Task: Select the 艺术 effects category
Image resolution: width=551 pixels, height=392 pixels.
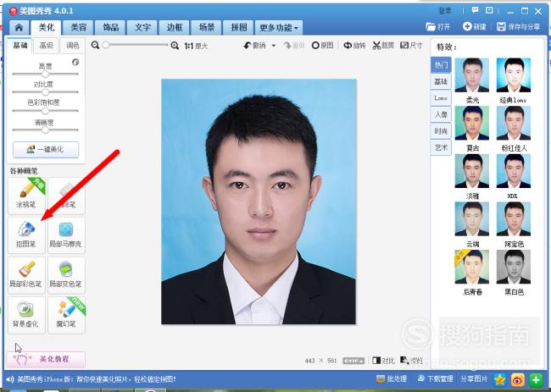Action: [x=441, y=147]
